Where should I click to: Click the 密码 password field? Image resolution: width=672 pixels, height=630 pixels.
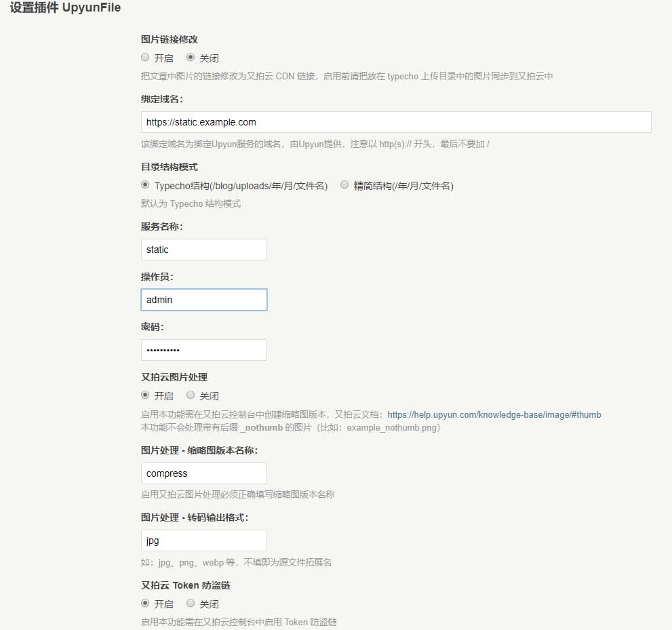tap(203, 349)
